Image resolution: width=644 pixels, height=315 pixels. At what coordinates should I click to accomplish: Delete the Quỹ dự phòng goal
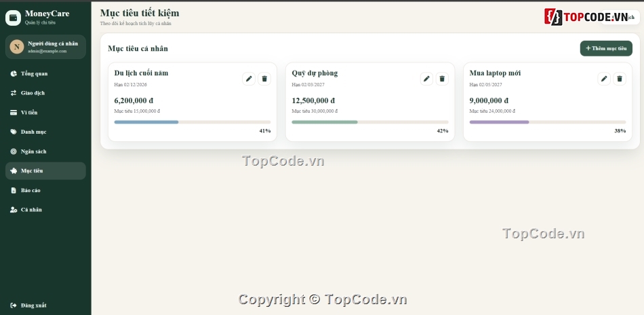tap(442, 79)
